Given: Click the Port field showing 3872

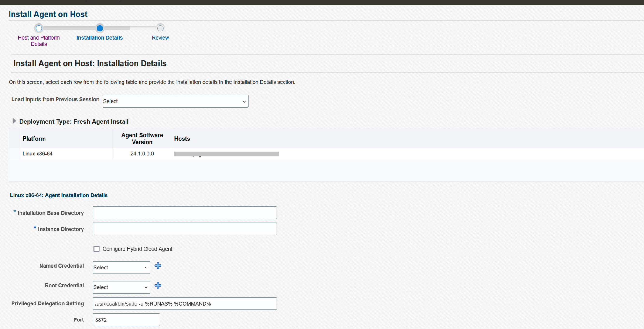Looking at the screenshot, I should point(126,320).
